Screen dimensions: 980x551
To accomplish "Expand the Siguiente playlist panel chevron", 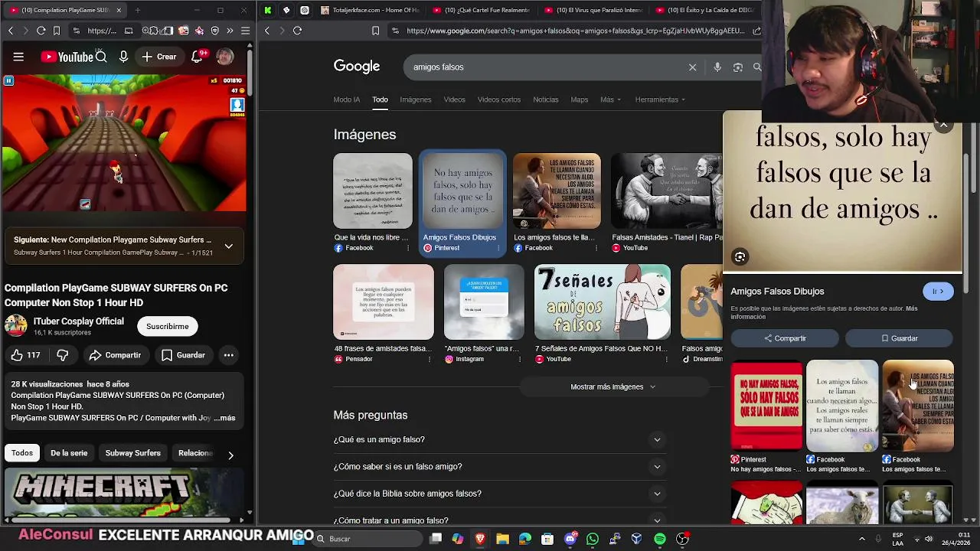I will click(x=228, y=246).
